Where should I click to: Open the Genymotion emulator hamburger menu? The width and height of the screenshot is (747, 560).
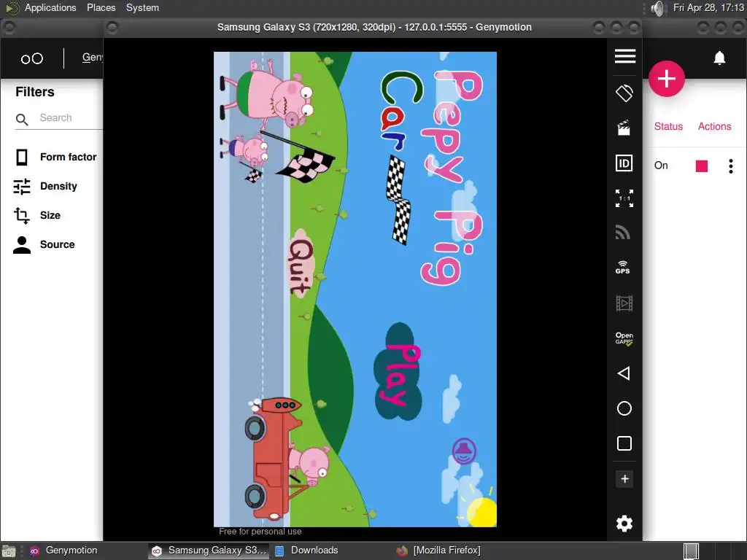624,56
